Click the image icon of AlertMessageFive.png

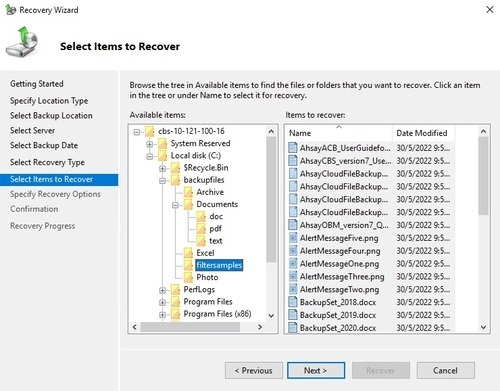pyautogui.click(x=293, y=238)
